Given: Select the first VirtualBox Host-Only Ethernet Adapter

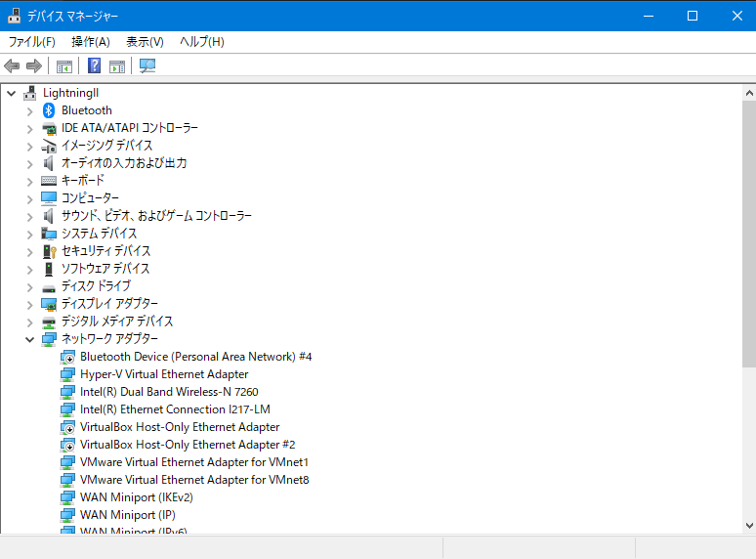Looking at the screenshot, I should [x=180, y=427].
